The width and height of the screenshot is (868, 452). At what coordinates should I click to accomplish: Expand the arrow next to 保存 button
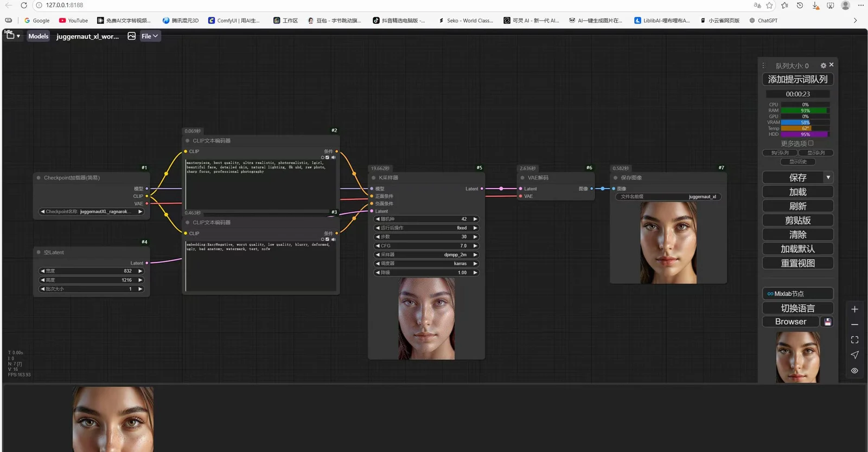[x=828, y=177]
